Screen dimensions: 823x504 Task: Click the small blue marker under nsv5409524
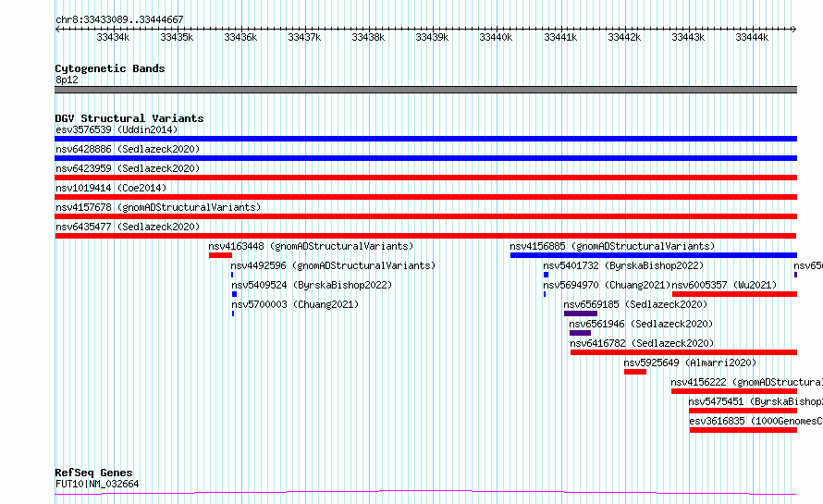[234, 294]
